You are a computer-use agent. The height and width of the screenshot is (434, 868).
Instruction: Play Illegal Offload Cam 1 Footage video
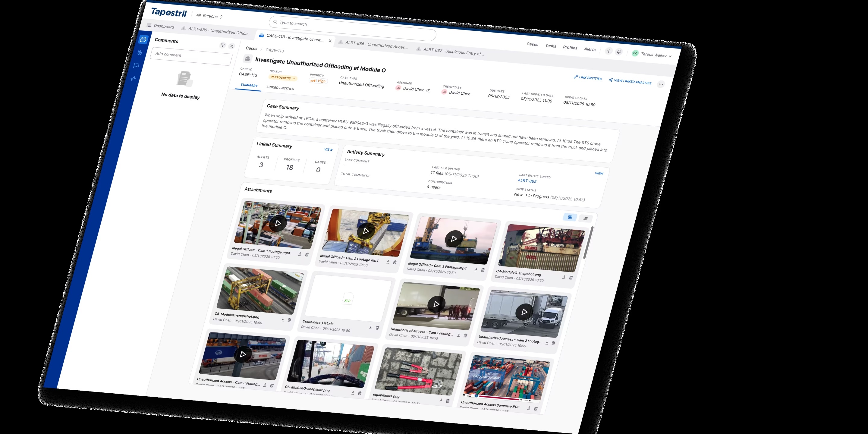point(278,223)
